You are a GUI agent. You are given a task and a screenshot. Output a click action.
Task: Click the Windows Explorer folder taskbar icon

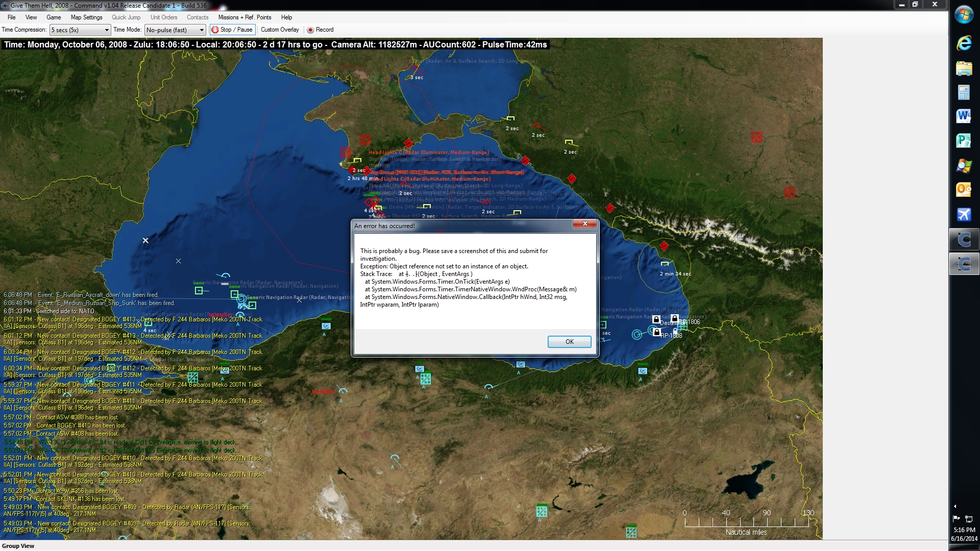coord(964,68)
